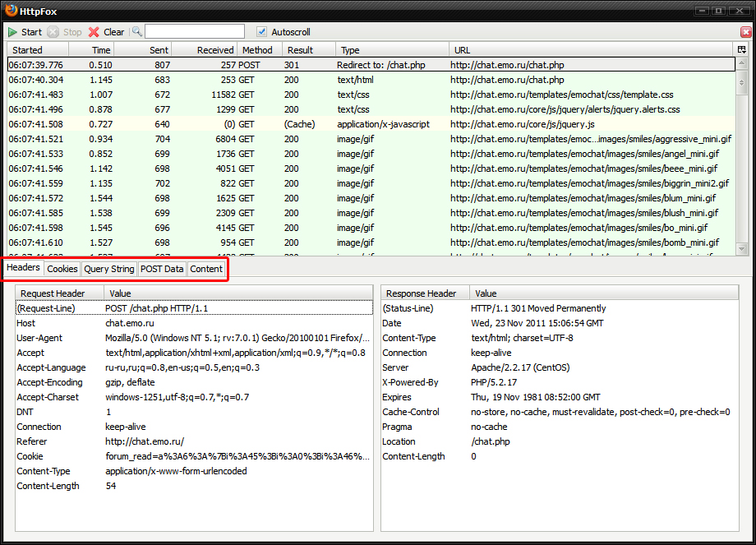Select the biggrin_mini2.gif request row

click(371, 183)
